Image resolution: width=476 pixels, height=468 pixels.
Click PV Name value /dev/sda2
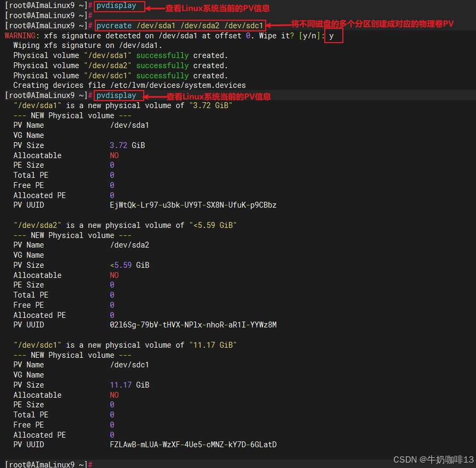point(129,245)
